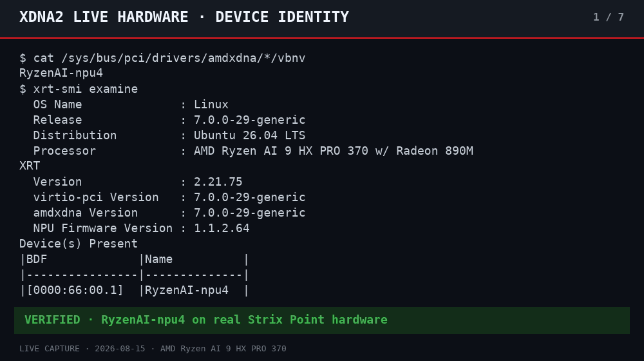The image size is (644, 361).
Task: Click the BDF cell '[0000:66:00.1]'
Action: coord(75,290)
